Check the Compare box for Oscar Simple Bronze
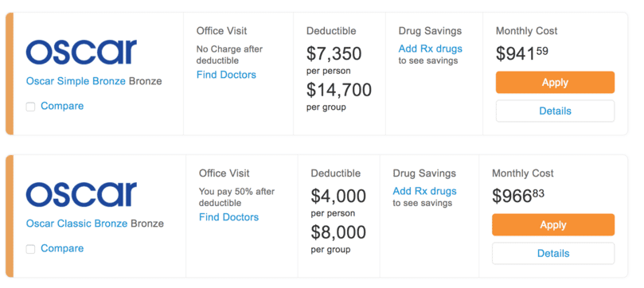Viewport: 644px width, 288px height. (30, 107)
